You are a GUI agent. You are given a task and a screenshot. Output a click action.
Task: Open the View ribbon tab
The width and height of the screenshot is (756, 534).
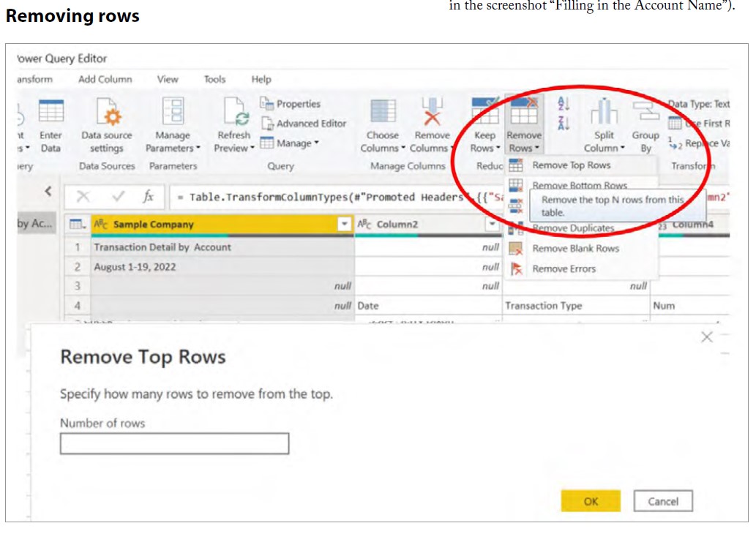[x=168, y=79]
